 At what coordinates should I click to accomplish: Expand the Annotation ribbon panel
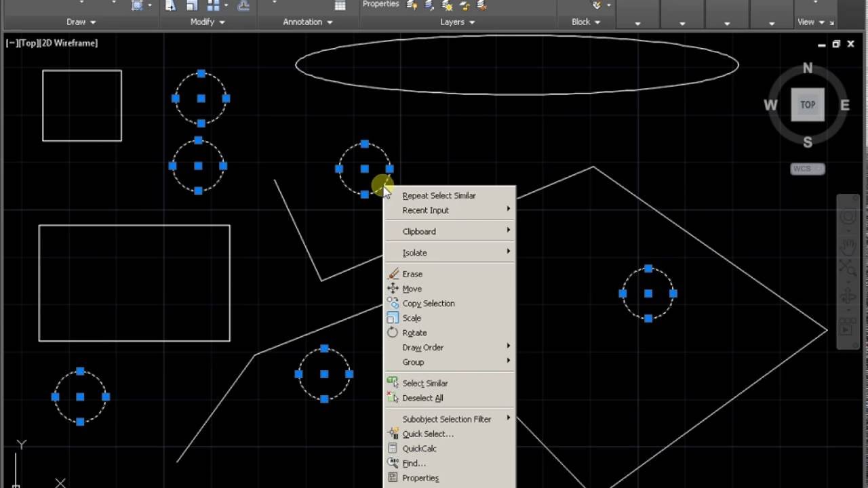tap(308, 22)
